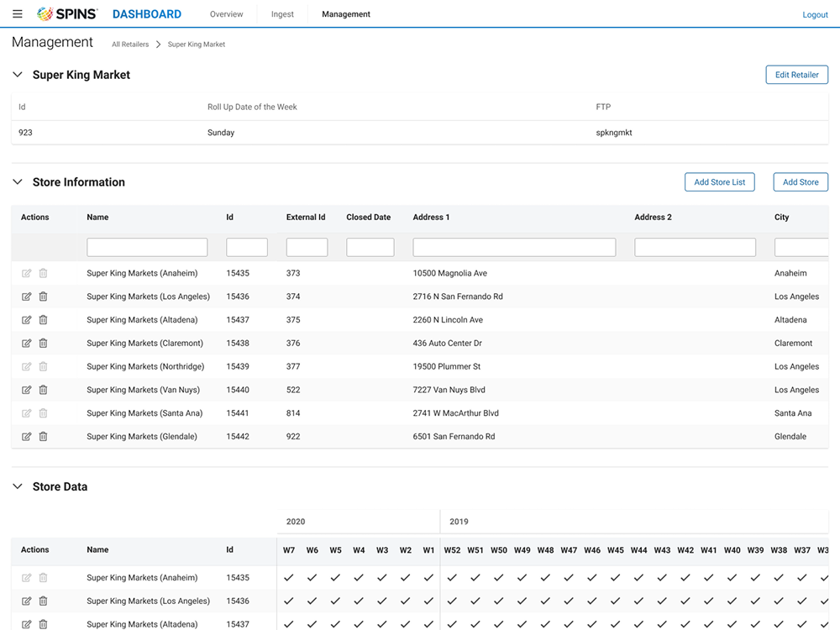Delete the Super King Markets (Northridge) store
The image size is (840, 630).
coord(44,366)
